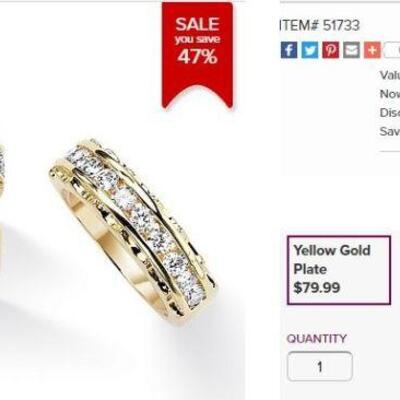400x400 pixels.
Task: Click the red SALE you save 47% badge
Action: coord(197,55)
